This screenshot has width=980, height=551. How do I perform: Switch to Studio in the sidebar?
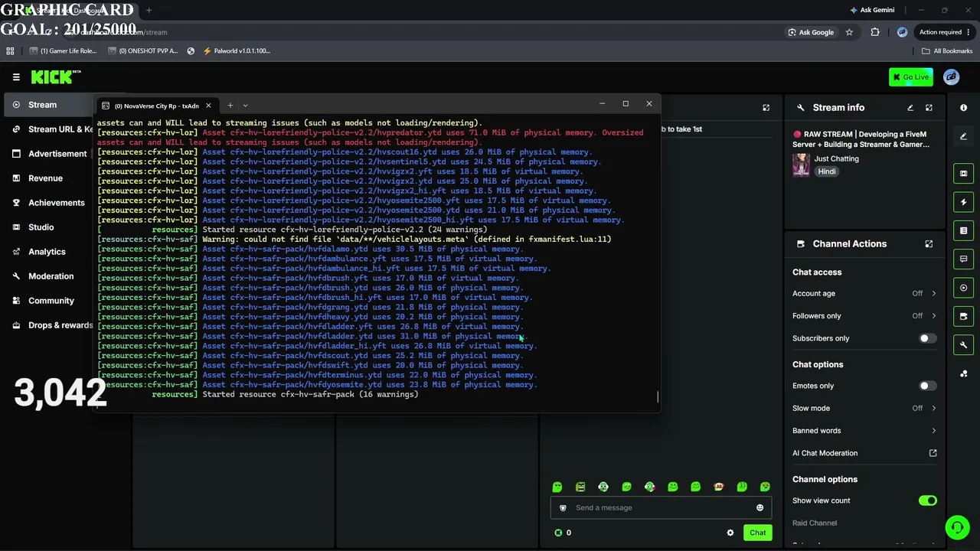(49, 227)
